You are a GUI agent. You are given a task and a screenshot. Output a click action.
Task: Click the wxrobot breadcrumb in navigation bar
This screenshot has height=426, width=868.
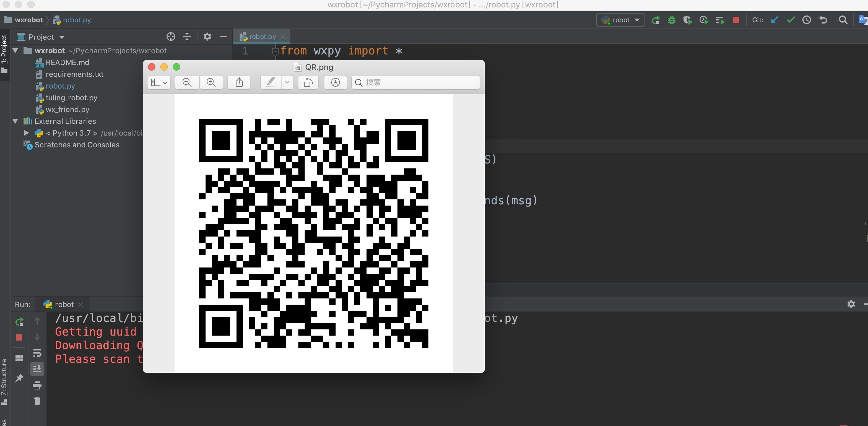coord(29,20)
